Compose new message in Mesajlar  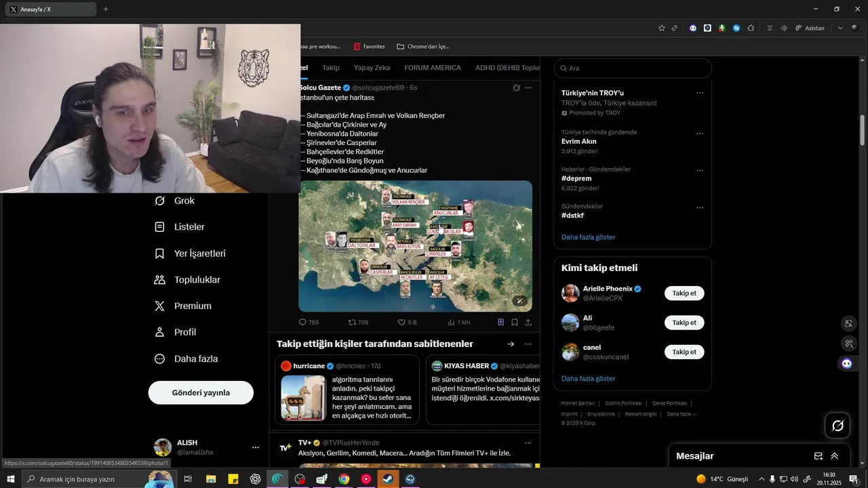[818, 456]
